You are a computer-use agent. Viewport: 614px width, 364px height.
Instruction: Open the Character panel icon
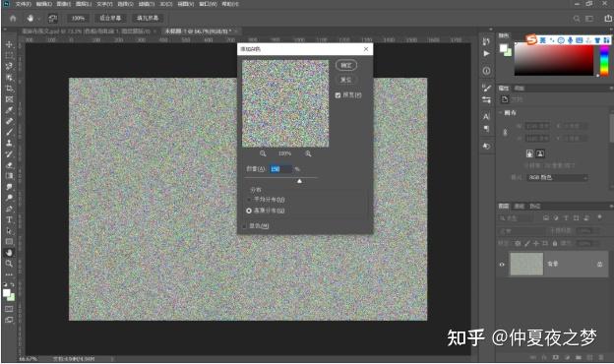486,117
